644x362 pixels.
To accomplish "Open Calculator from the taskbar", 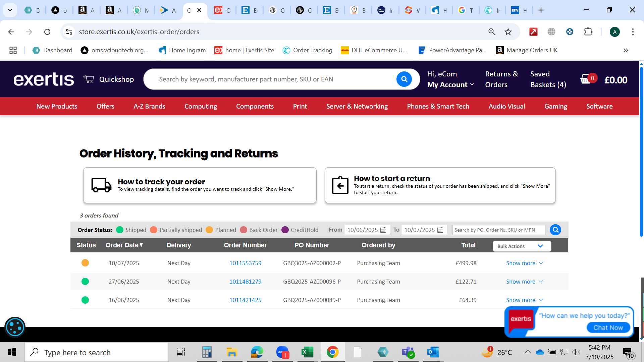I will [x=207, y=352].
